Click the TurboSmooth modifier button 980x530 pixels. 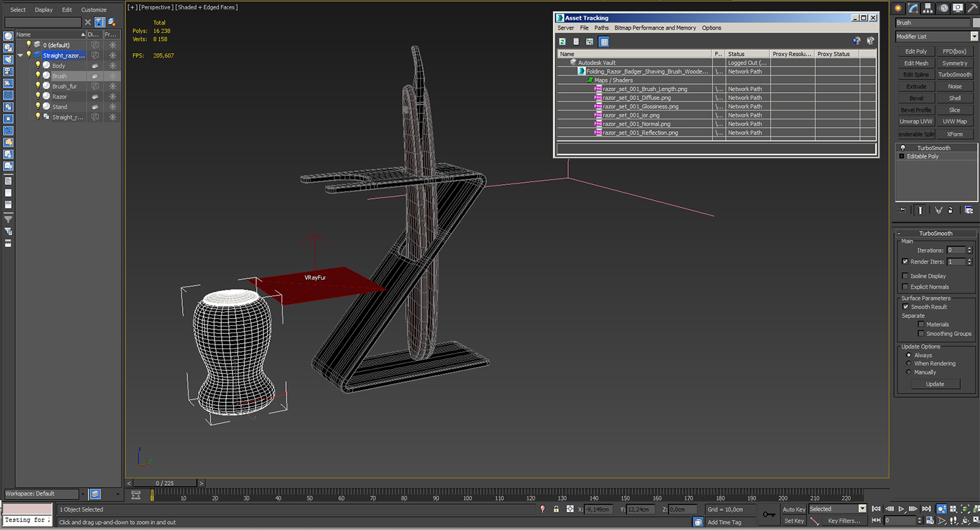click(955, 75)
